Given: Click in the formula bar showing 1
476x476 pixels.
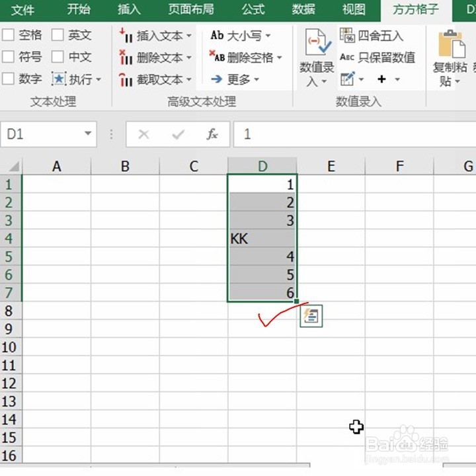Looking at the screenshot, I should coord(354,134).
